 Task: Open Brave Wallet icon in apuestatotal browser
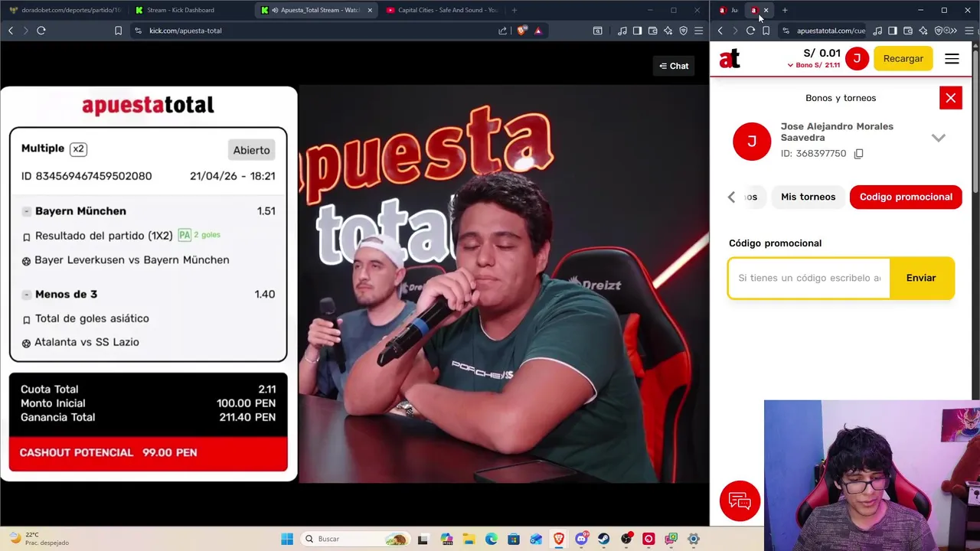coord(908,31)
